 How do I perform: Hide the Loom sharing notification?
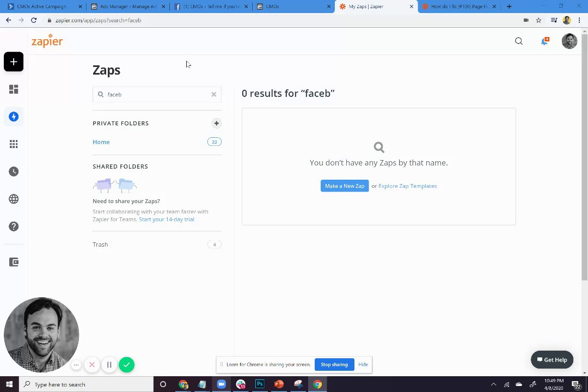tap(363, 365)
